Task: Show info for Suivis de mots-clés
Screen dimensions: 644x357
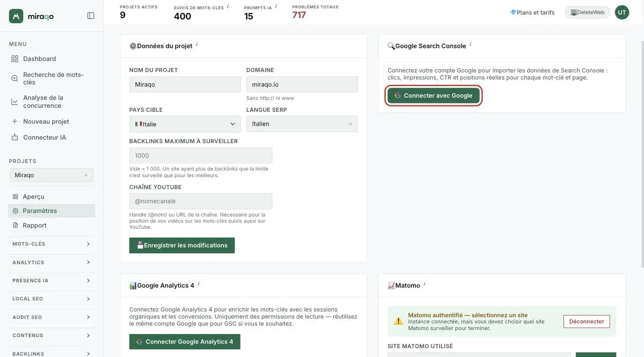Action: coord(228,6)
